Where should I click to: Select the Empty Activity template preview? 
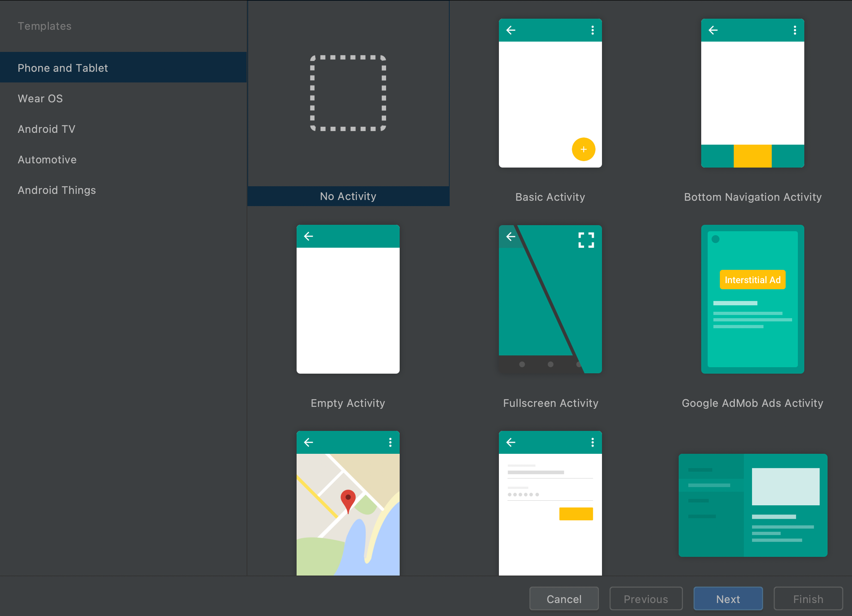348,299
